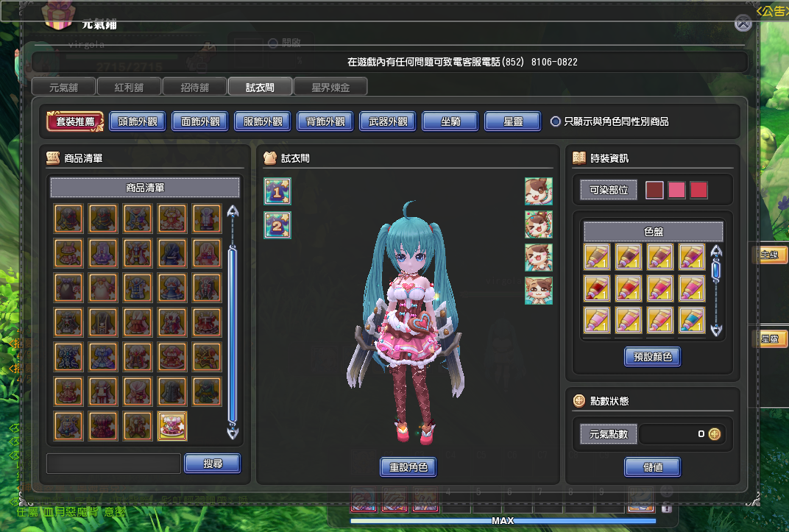
Task: Switch to the 星界煉金 tab
Action: (330, 87)
